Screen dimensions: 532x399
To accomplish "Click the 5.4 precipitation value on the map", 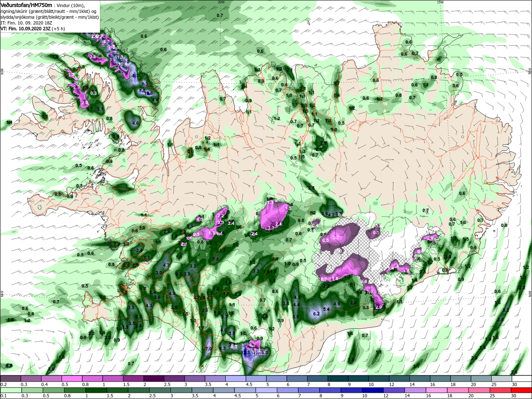I will 326,309.
